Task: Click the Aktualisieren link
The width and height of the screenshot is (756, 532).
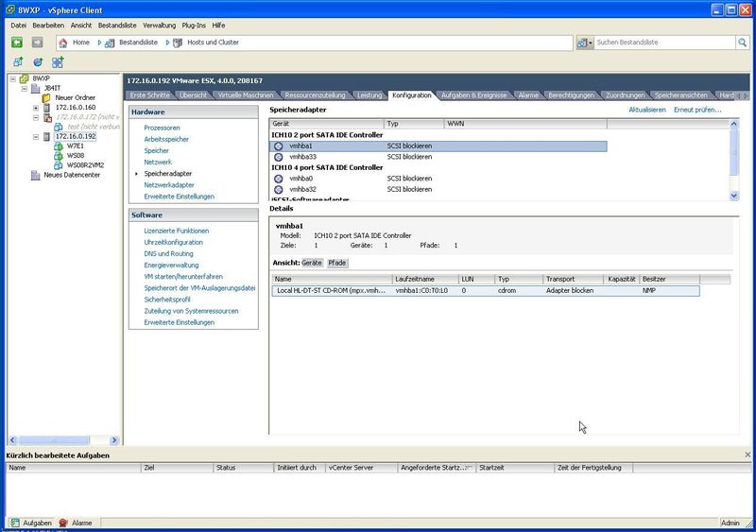Action: pos(646,111)
